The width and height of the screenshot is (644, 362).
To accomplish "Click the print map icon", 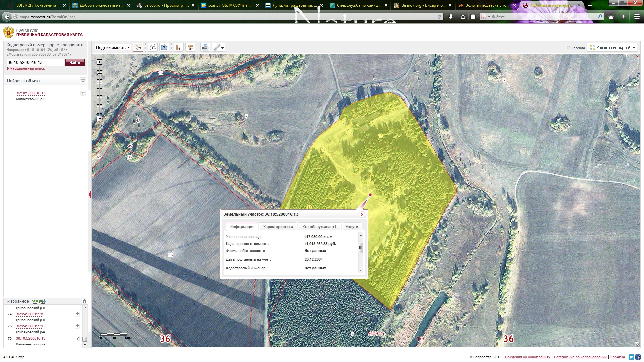I will (x=205, y=47).
